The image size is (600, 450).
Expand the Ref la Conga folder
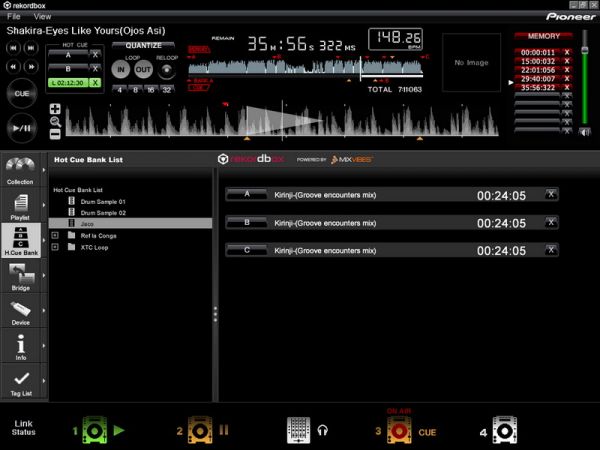(x=55, y=235)
